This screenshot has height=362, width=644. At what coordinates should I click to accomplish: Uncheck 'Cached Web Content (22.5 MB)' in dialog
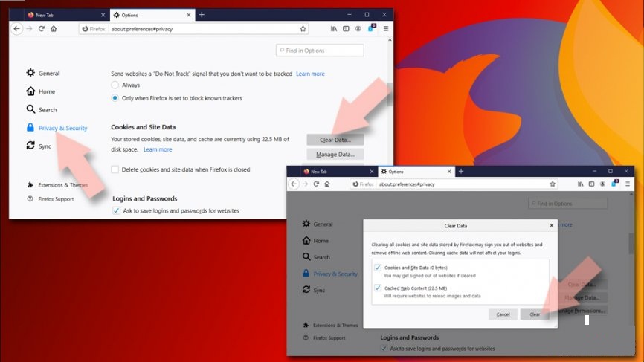coord(378,288)
